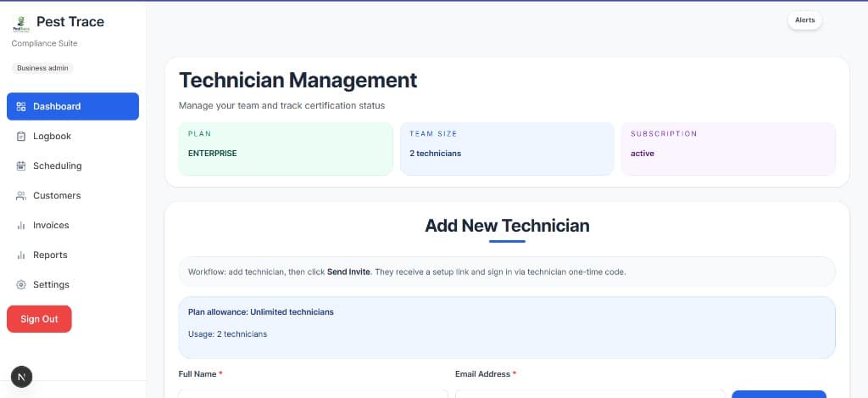This screenshot has width=868, height=398.
Task: Open the Dashboard menu item
Action: [73, 106]
